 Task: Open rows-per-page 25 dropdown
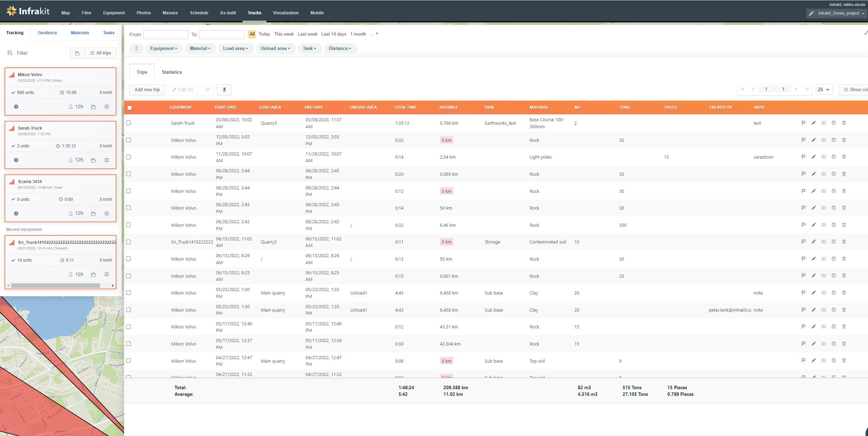coord(824,90)
